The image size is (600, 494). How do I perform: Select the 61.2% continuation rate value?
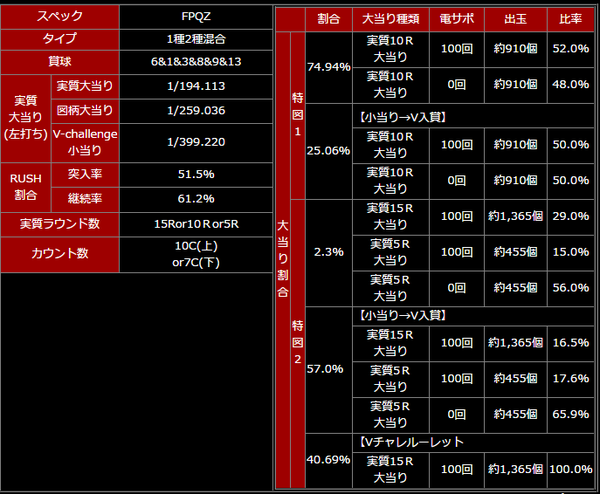point(196,199)
